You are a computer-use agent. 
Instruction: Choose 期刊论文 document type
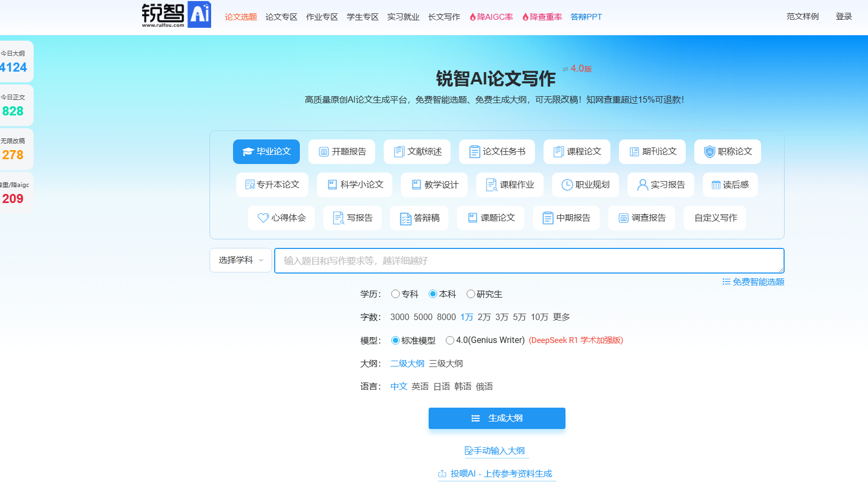coord(653,152)
